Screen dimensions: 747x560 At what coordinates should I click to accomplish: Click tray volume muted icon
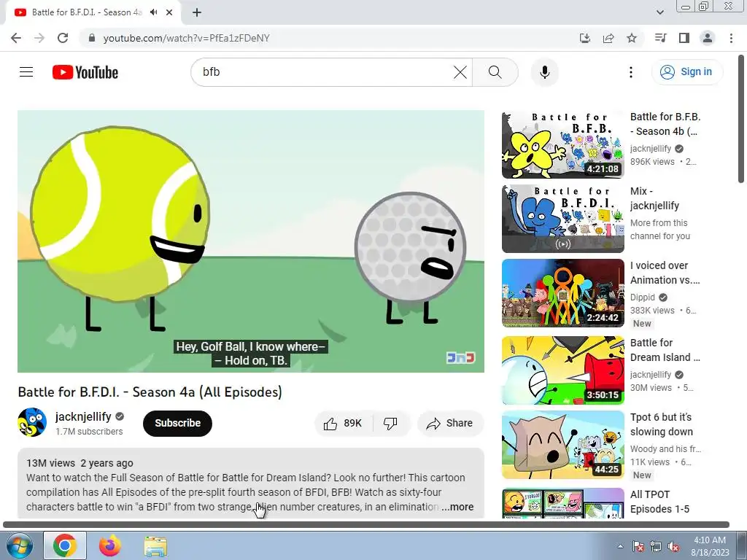coord(673,547)
